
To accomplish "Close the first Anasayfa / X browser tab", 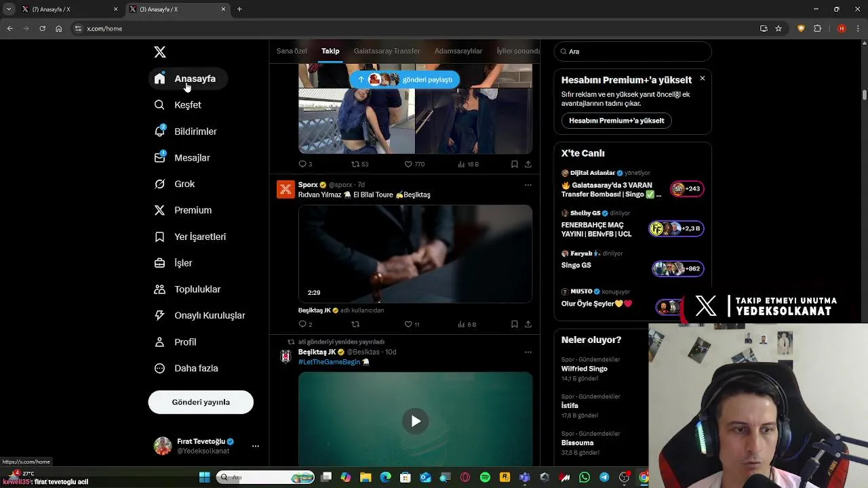I will tap(115, 9).
